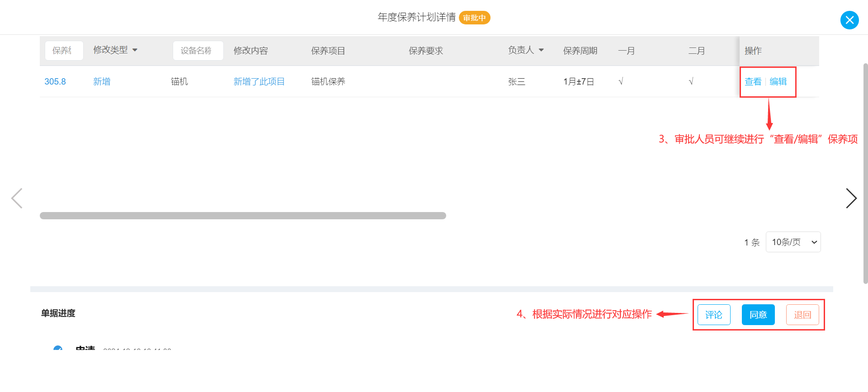Select the 修改内容 column header

pos(250,51)
